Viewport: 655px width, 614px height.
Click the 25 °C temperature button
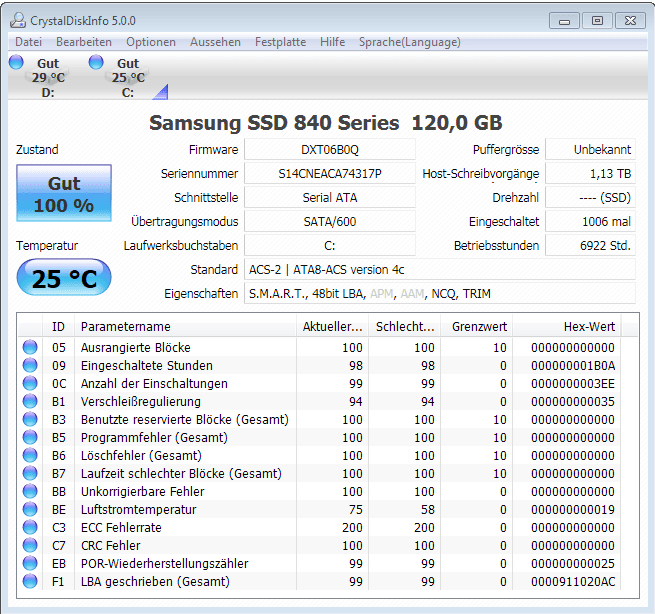(63, 278)
